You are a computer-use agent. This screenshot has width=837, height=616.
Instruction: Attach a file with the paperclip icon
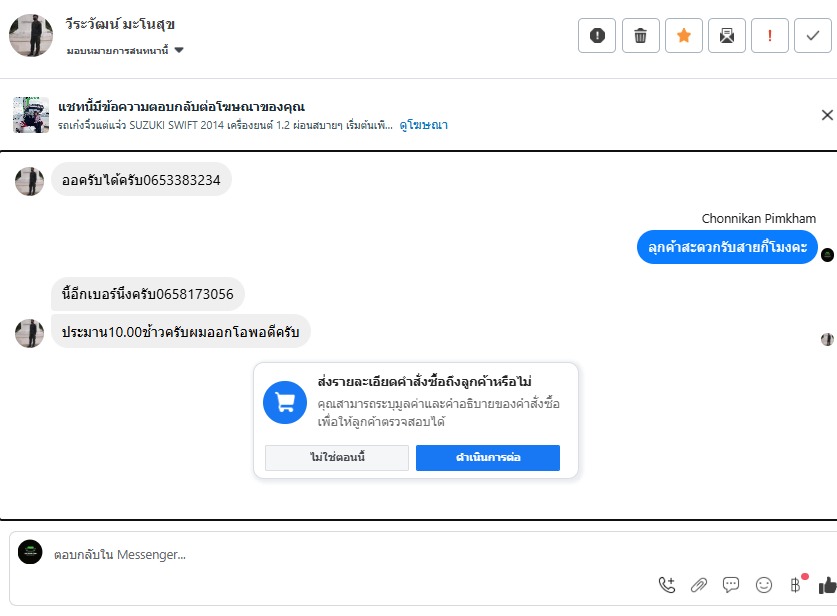point(699,585)
